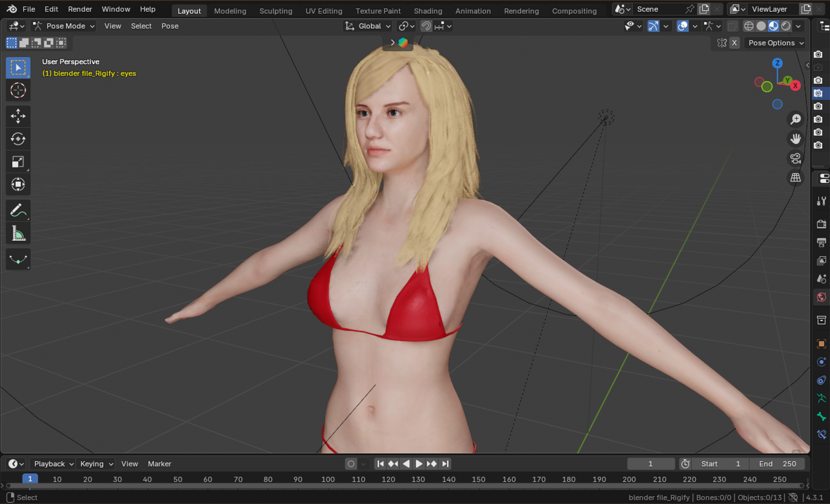The height and width of the screenshot is (504, 830).
Task: Open the Tool properties tab
Action: pos(822,201)
